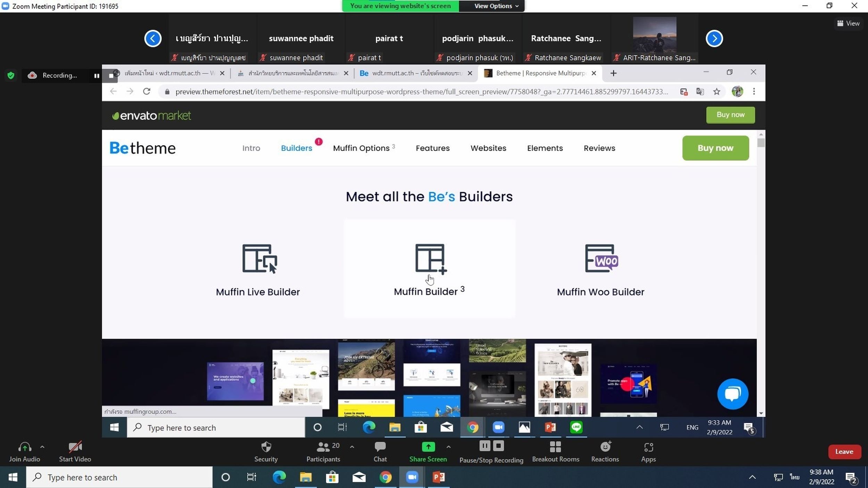The height and width of the screenshot is (488, 868).
Task: Click Betheme logo
Action: pos(142,148)
